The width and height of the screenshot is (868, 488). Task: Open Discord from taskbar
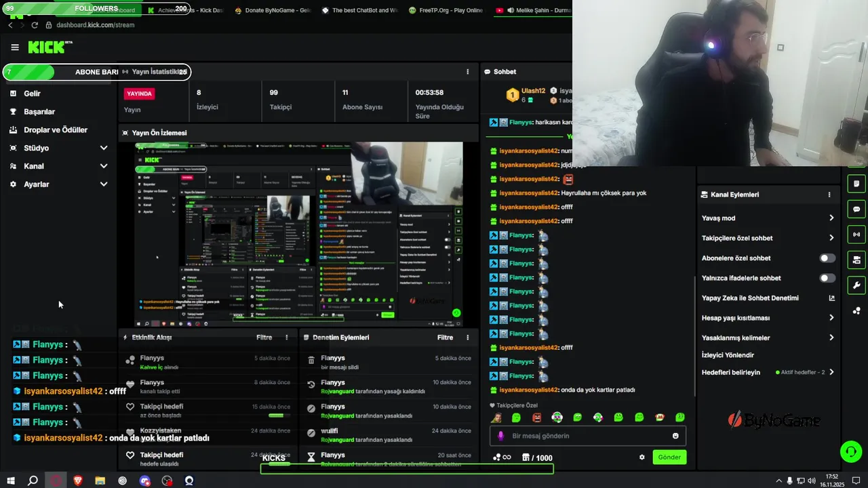(x=144, y=481)
